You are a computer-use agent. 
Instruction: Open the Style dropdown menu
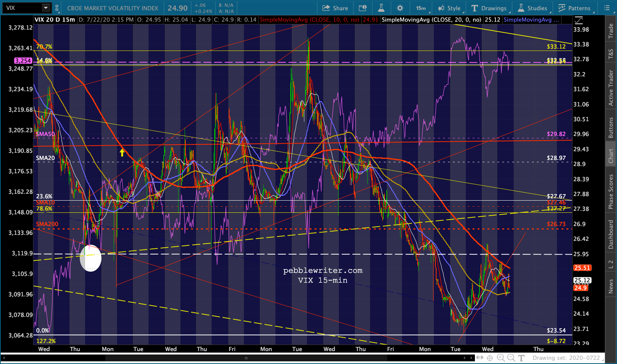449,8
